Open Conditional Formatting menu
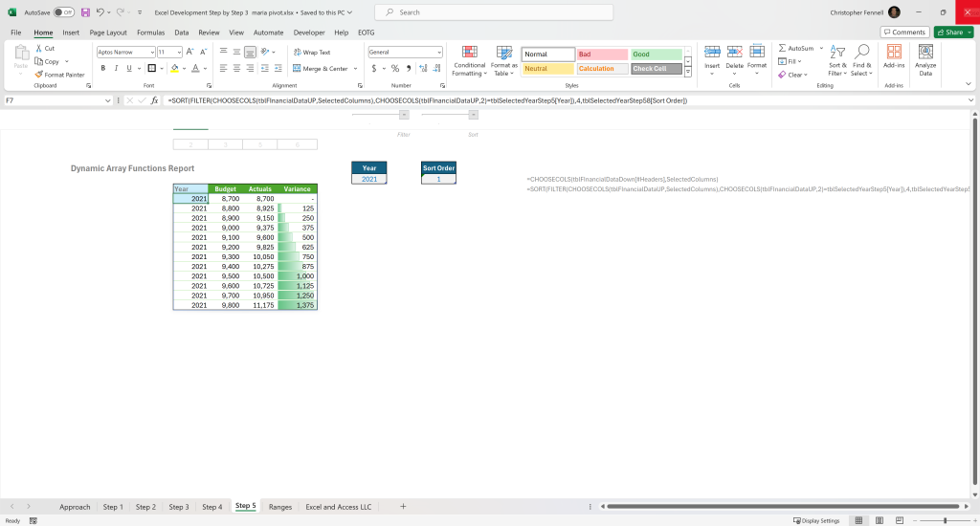The height and width of the screenshot is (526, 980). point(469,60)
